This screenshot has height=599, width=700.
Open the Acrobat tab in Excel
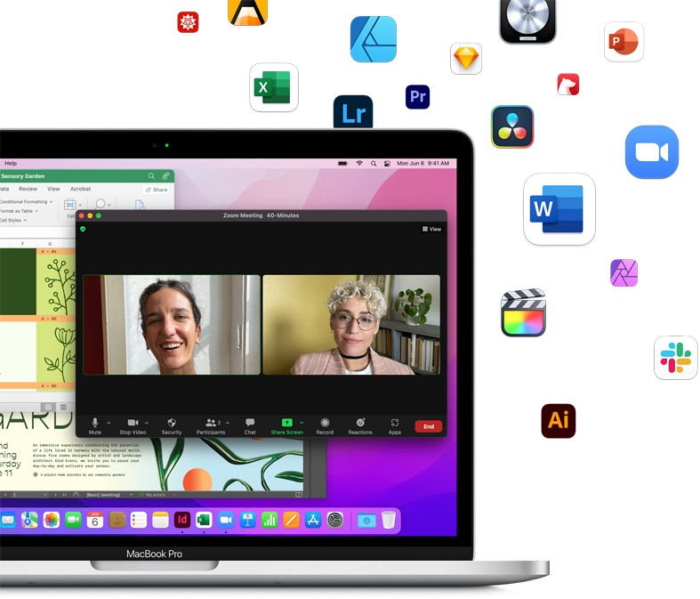(80, 189)
